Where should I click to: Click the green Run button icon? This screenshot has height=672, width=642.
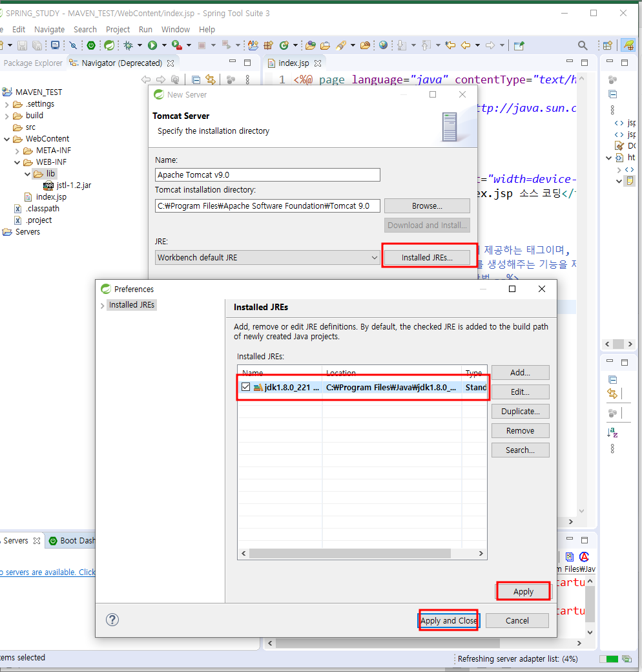(x=152, y=45)
